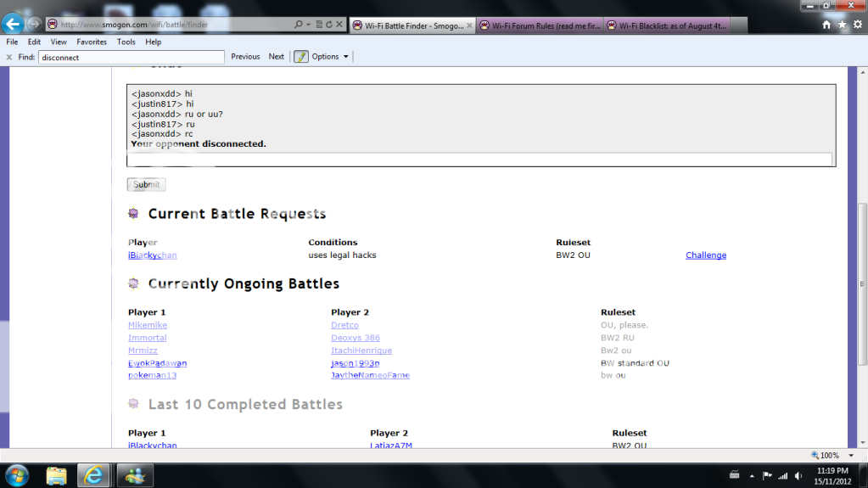Click the Internet Explorer taskbar icon
The width and height of the screenshot is (868, 488).
coord(93,476)
